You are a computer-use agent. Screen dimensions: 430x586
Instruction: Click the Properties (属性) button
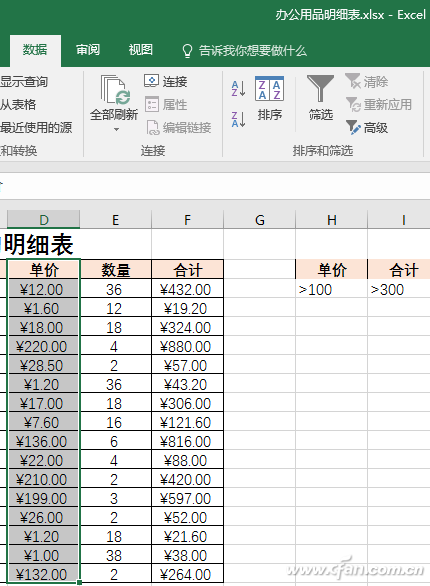[x=166, y=105]
